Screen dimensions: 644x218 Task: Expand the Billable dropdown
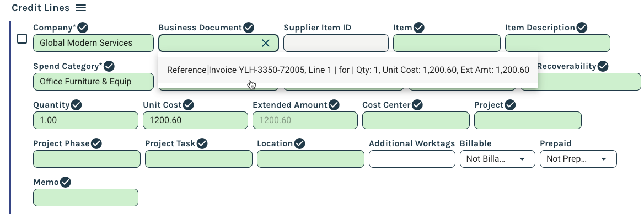[497, 159]
